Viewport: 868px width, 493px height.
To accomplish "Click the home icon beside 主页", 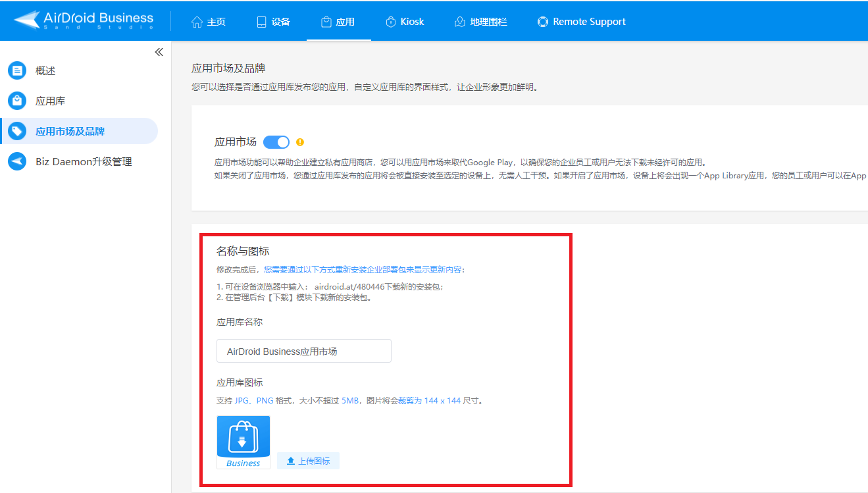I will 197,22.
